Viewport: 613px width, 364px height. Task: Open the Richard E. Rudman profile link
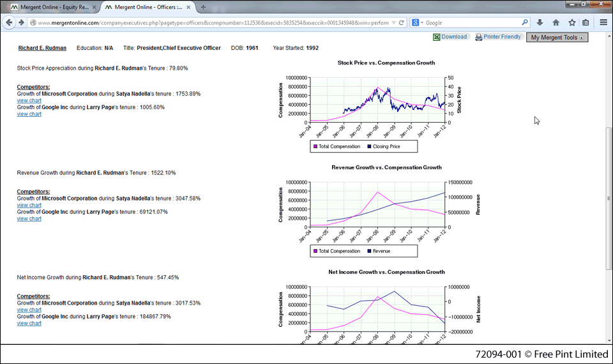click(x=42, y=48)
